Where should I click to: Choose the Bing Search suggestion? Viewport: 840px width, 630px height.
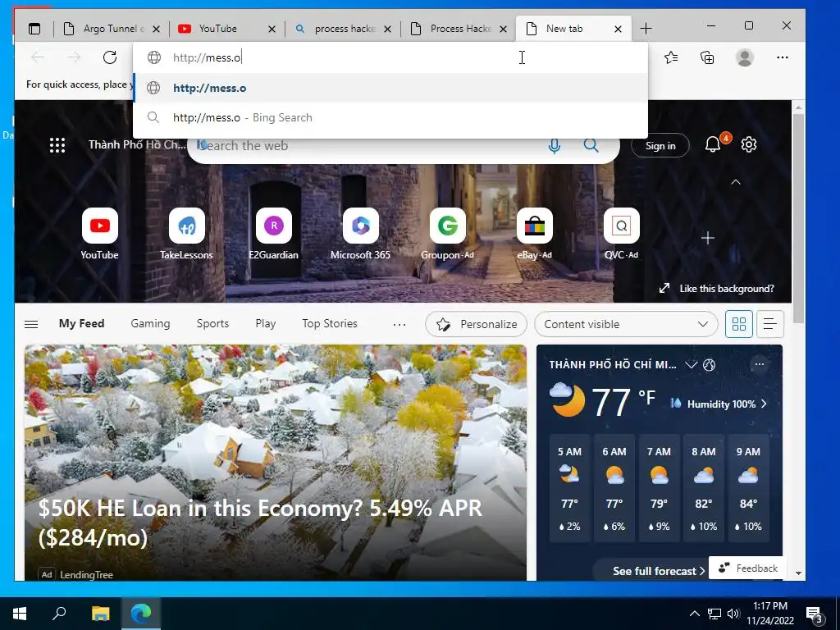point(390,117)
